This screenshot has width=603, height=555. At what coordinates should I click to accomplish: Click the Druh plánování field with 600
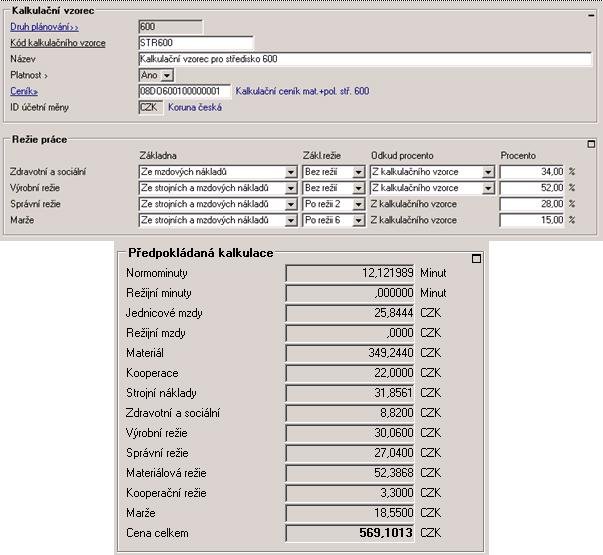170,27
